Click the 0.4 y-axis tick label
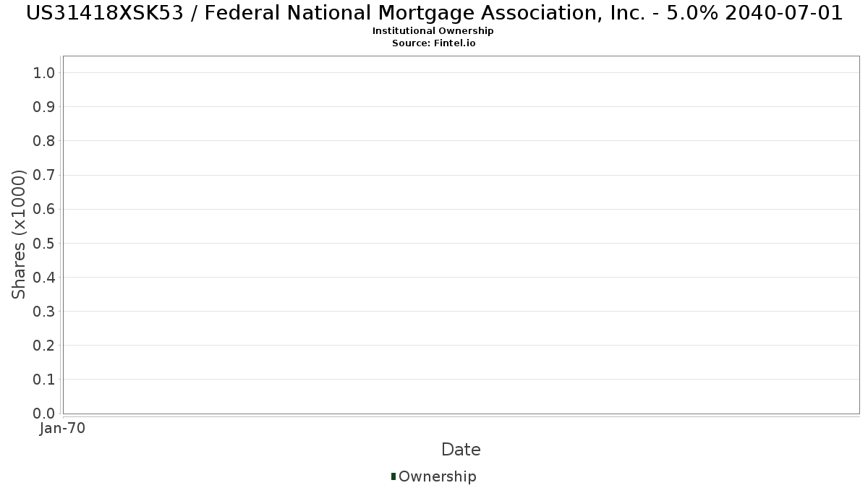Image resolution: width=868 pixels, height=488 pixels. [x=44, y=277]
